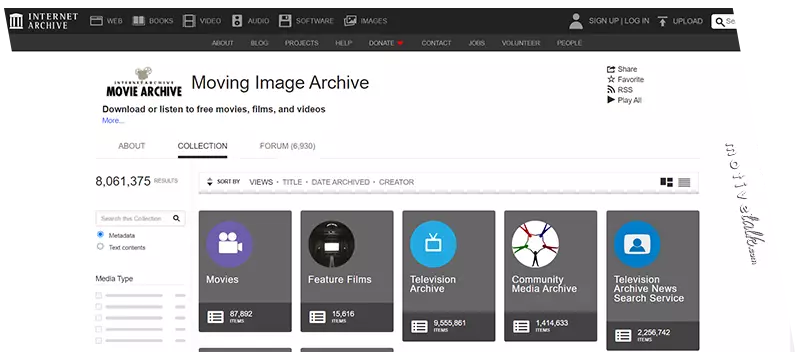The image size is (800, 360).
Task: Check the fourth Media Type checkbox
Action: click(98, 329)
